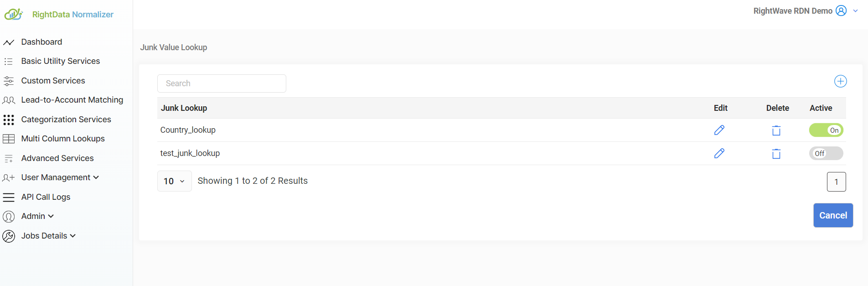
Task: Turn on the test_junk_lookup active toggle
Action: 826,154
